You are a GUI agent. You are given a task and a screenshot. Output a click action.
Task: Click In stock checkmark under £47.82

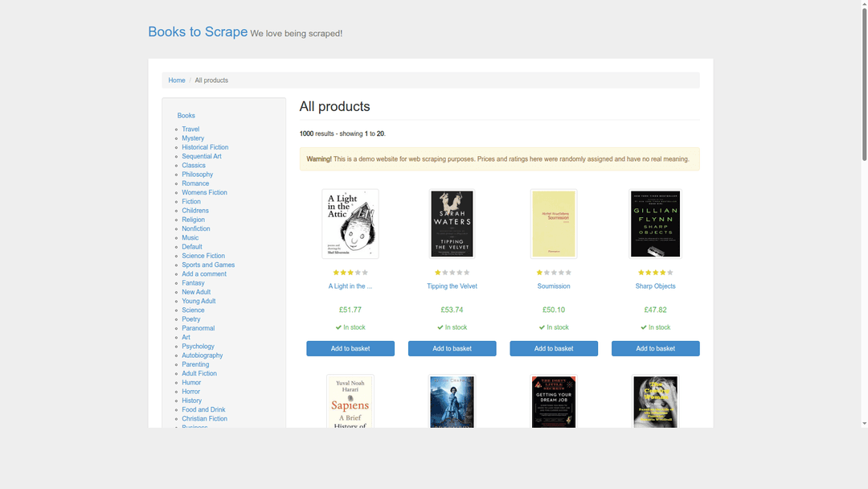click(x=644, y=327)
